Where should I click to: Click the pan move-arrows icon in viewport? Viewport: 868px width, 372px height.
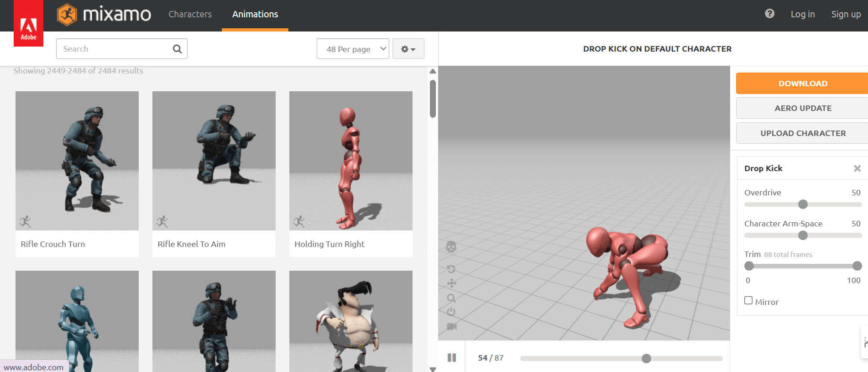click(x=451, y=283)
